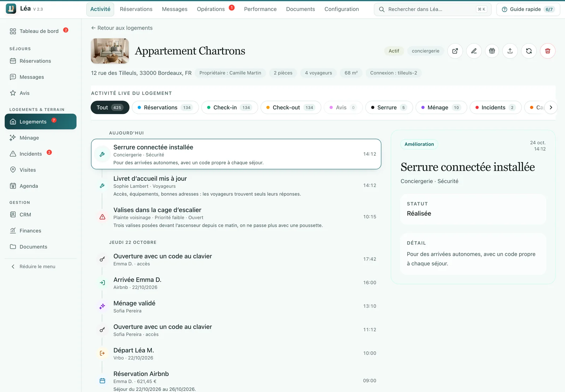Screen dimensions: 565x392
Task: Select the Ménage validé event row
Action: pyautogui.click(x=236, y=306)
